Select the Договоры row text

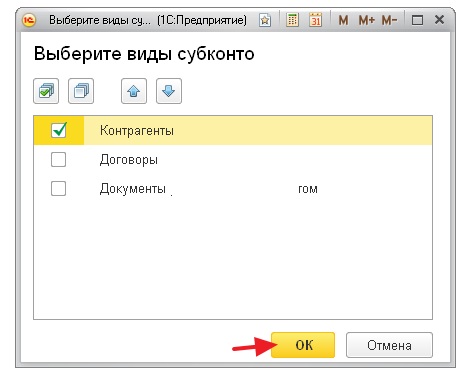(129, 160)
